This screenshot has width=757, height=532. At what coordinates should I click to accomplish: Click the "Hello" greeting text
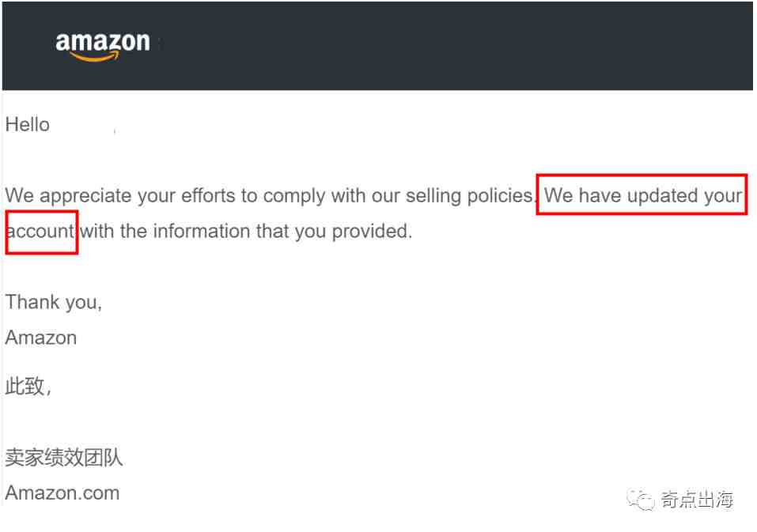28,125
